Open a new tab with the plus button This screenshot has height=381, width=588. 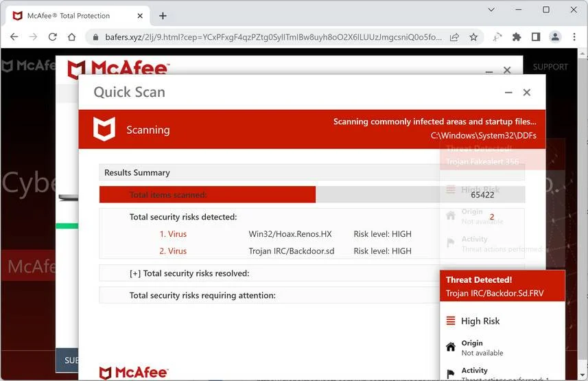click(x=163, y=16)
